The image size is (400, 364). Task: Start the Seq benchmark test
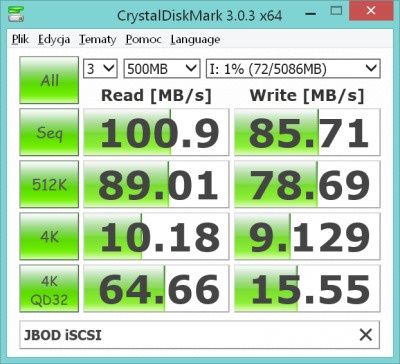(49, 132)
